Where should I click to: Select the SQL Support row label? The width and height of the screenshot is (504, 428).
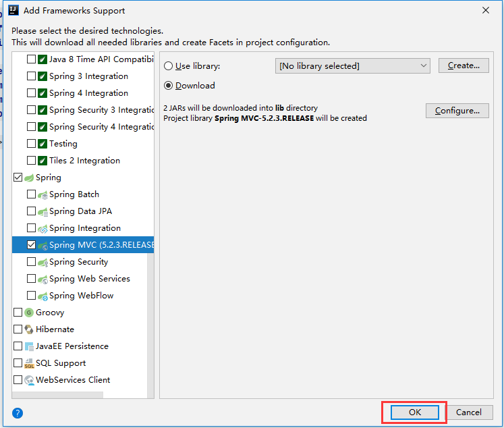61,363
